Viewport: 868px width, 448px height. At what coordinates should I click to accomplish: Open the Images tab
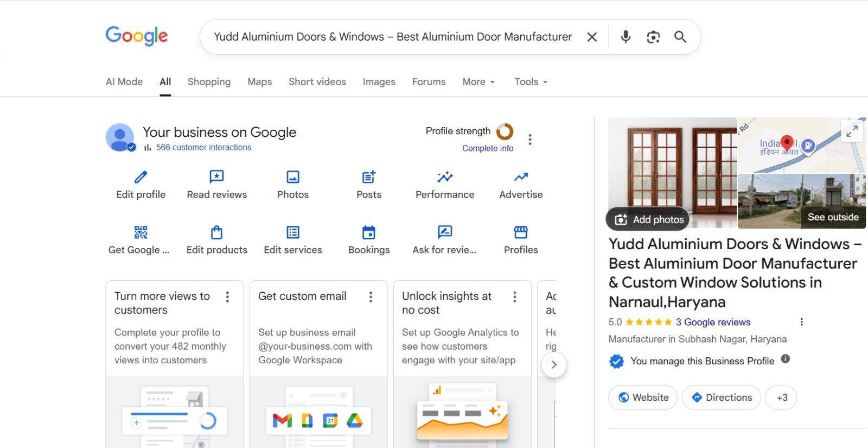pos(379,81)
